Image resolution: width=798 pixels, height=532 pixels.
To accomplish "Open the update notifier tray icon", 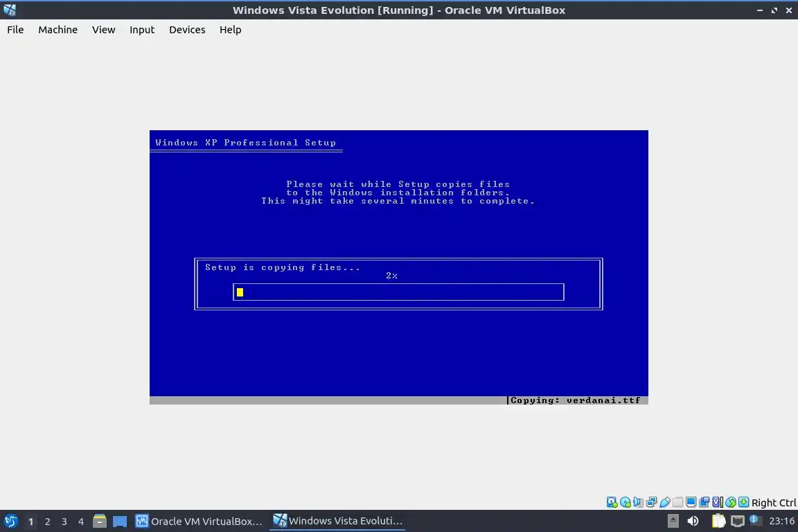I will point(755,520).
